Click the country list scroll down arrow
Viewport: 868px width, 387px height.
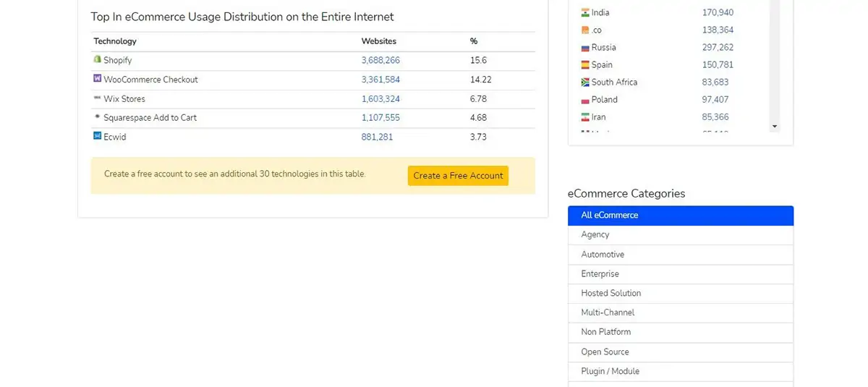point(775,127)
